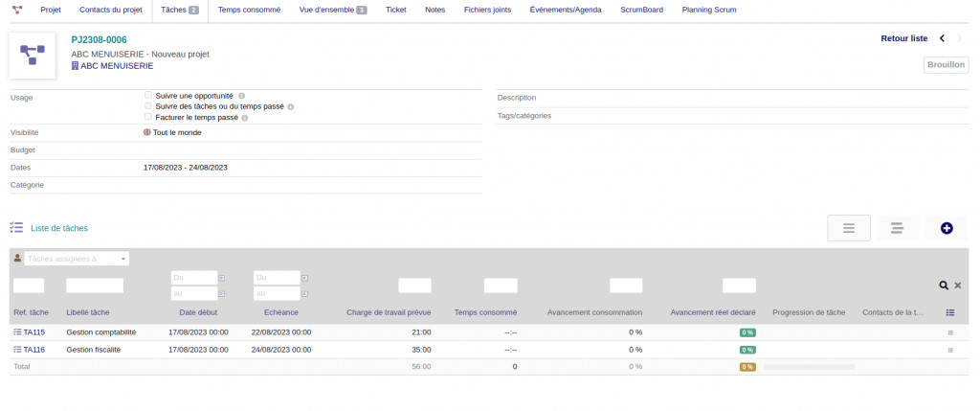Open task TA116 link
The width and height of the screenshot is (980, 411).
pyautogui.click(x=33, y=350)
